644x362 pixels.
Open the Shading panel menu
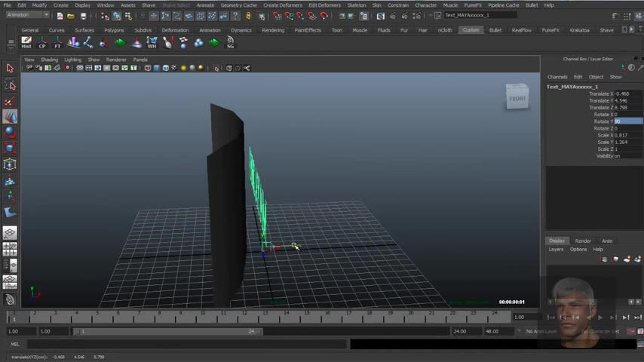tap(49, 60)
